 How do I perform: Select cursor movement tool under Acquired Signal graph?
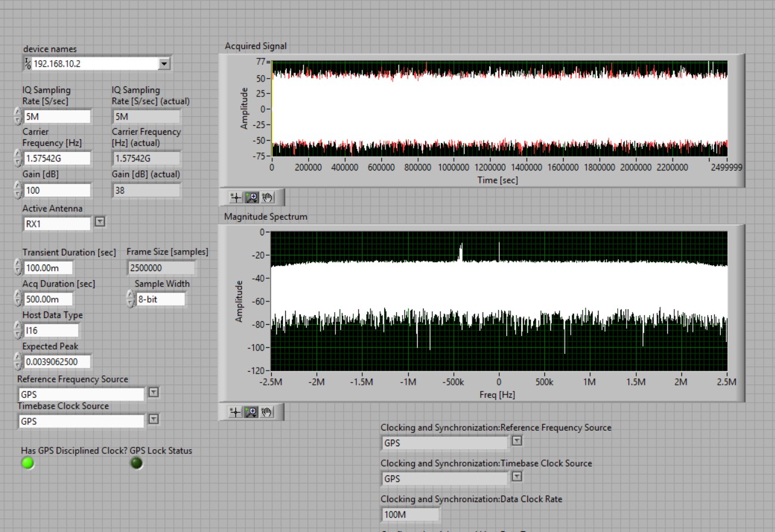tap(236, 197)
